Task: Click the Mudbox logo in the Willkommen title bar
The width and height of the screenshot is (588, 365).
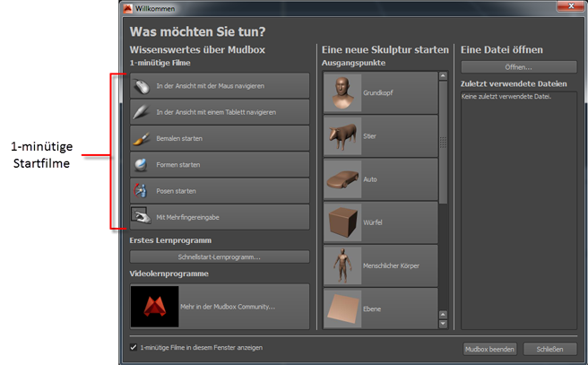Action: (128, 8)
